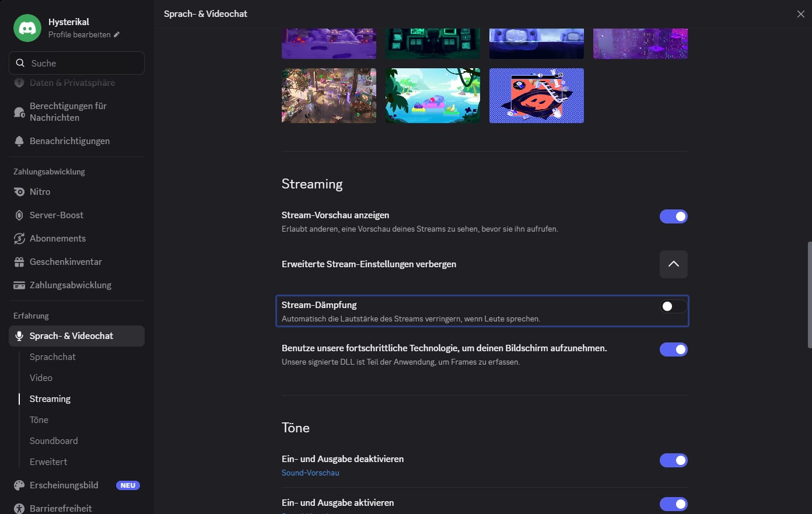The height and width of the screenshot is (514, 812).
Task: Open Benachrichtigungen settings
Action: tap(76, 141)
